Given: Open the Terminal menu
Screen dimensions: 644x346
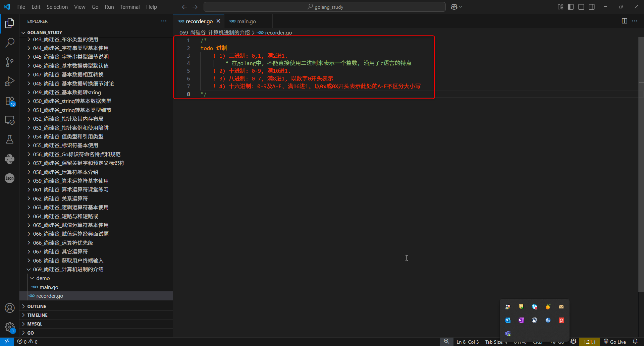Looking at the screenshot, I should [130, 7].
